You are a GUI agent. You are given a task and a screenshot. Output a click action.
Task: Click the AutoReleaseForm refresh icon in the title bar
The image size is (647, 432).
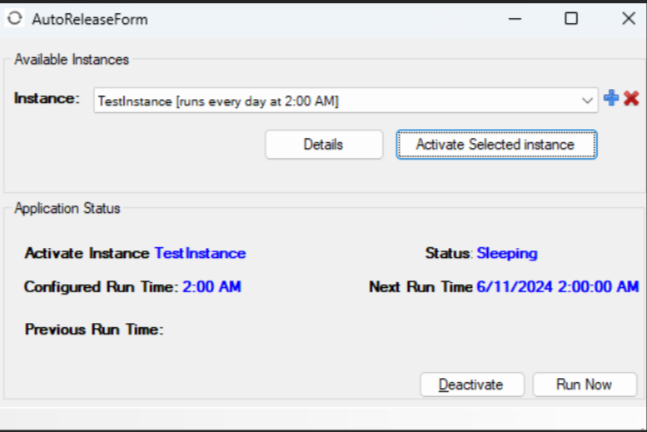tap(15, 19)
